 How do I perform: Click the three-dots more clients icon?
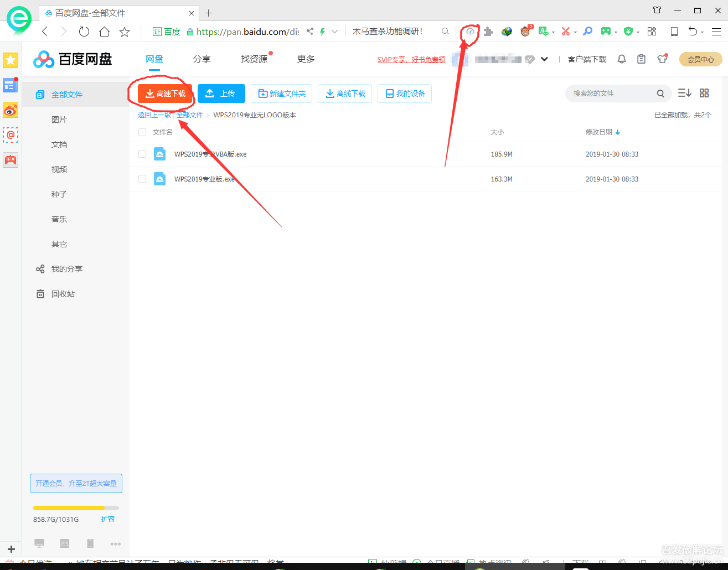[116, 544]
